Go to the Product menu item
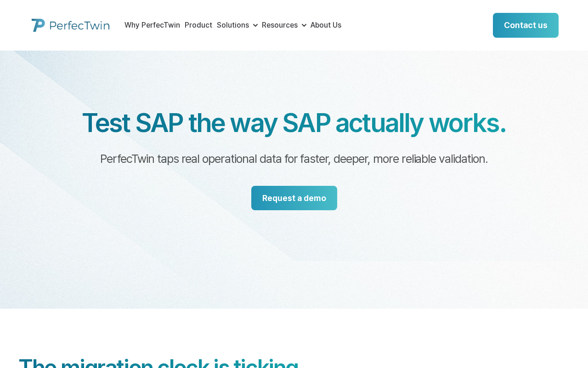588x368 pixels. click(x=198, y=25)
